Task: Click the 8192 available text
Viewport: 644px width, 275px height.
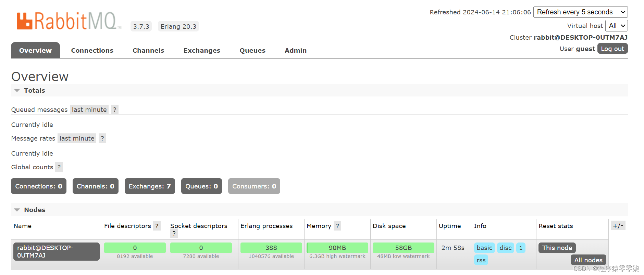Action: 135,256
